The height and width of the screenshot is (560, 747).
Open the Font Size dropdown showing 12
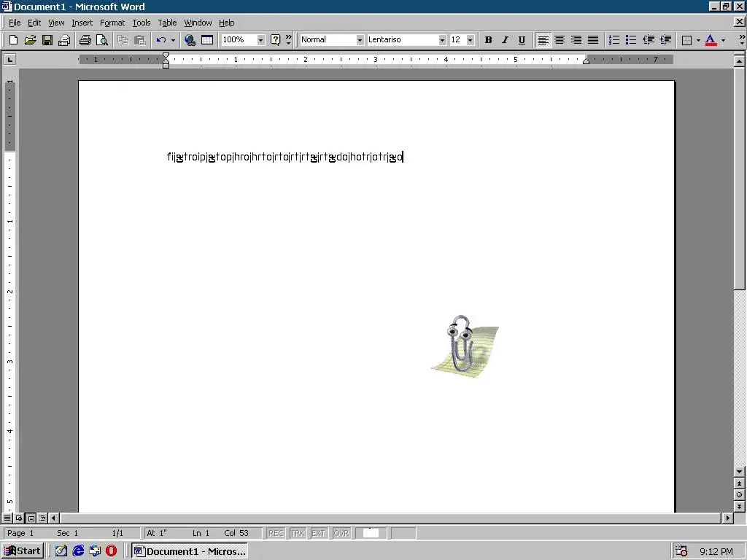(x=471, y=40)
